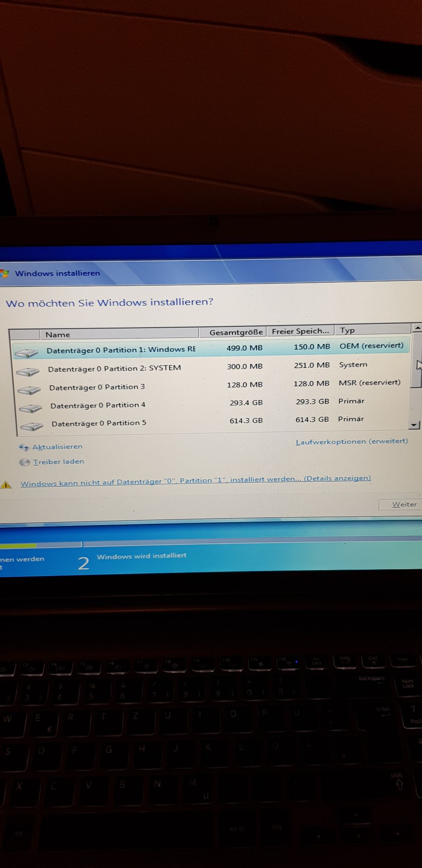422x868 pixels.
Task: Click the 128.0 MB total size of Partition 3
Action: [245, 384]
